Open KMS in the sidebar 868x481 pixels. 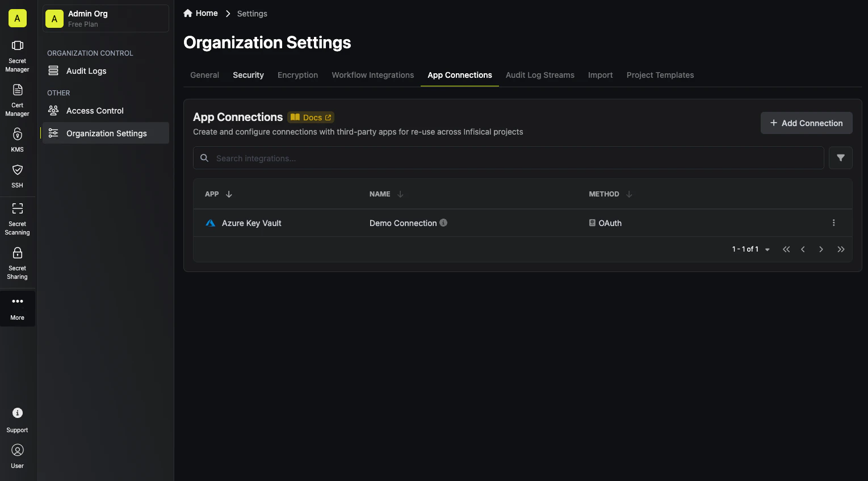18,140
